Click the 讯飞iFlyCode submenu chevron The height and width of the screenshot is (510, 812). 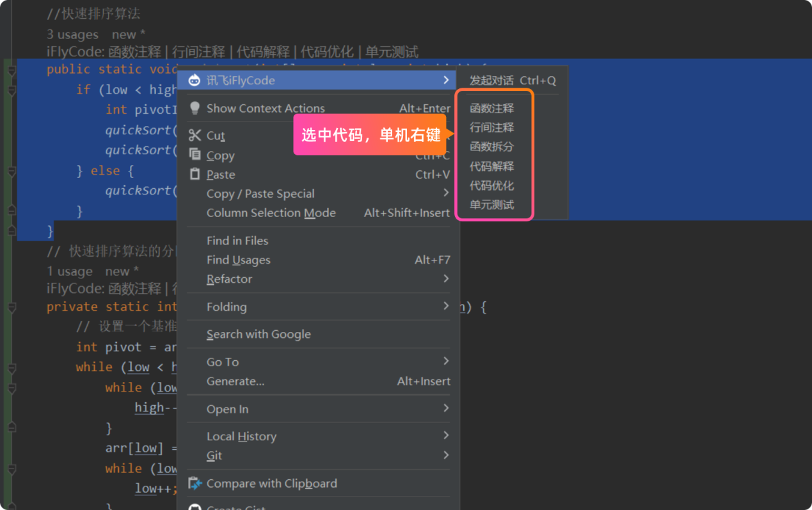pyautogui.click(x=446, y=80)
